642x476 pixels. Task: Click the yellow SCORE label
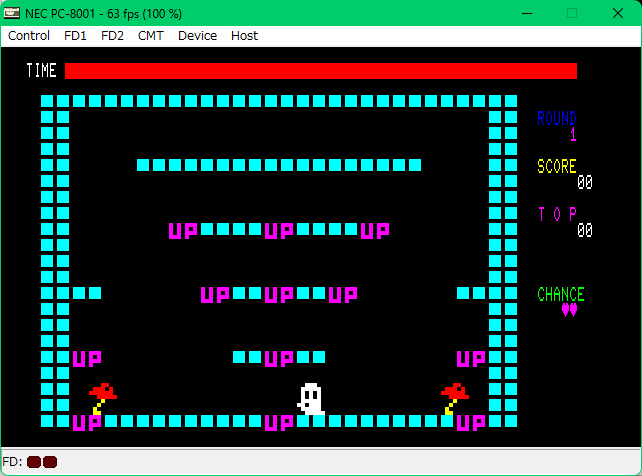click(x=556, y=167)
